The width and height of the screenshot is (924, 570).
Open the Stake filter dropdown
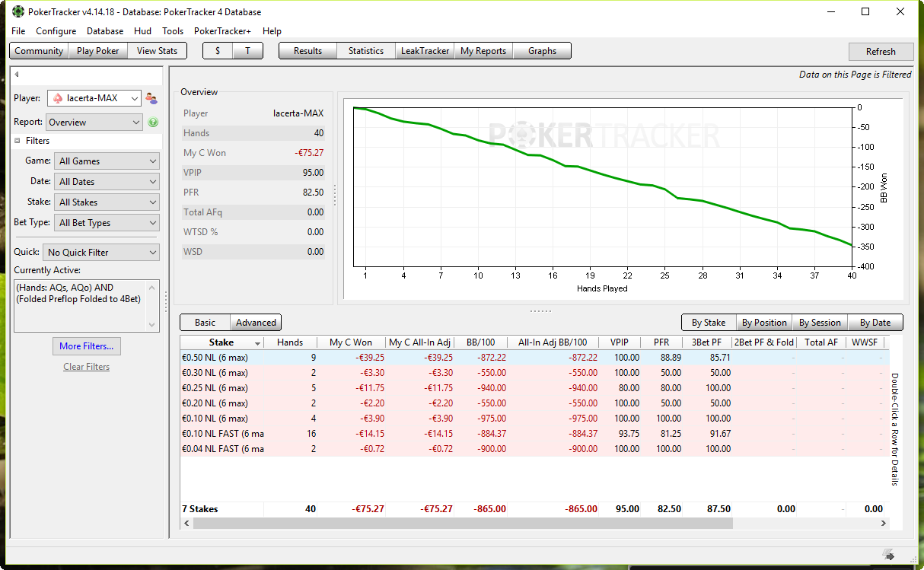click(x=107, y=202)
